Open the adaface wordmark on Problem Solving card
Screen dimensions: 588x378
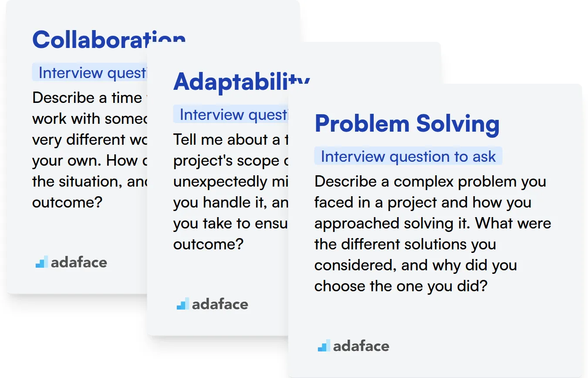tap(361, 346)
